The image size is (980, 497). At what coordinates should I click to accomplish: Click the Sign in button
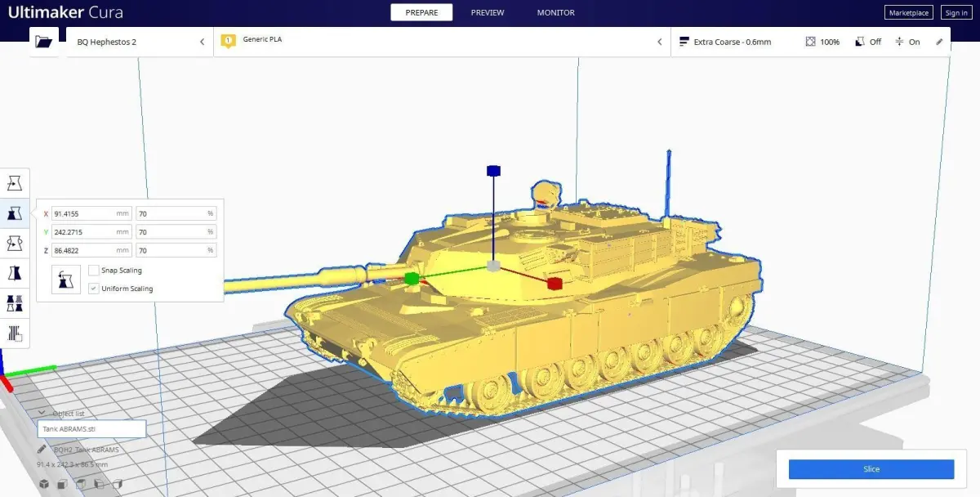pyautogui.click(x=956, y=13)
